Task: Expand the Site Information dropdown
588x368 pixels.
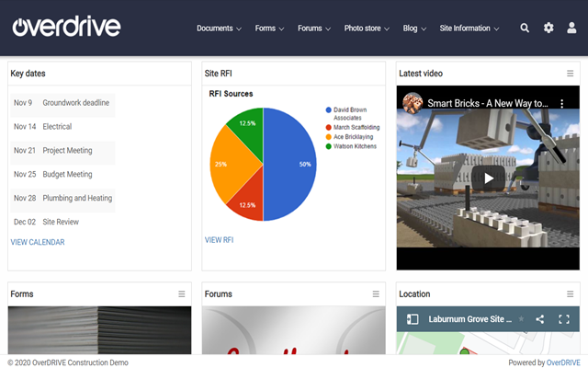Action: pos(469,29)
